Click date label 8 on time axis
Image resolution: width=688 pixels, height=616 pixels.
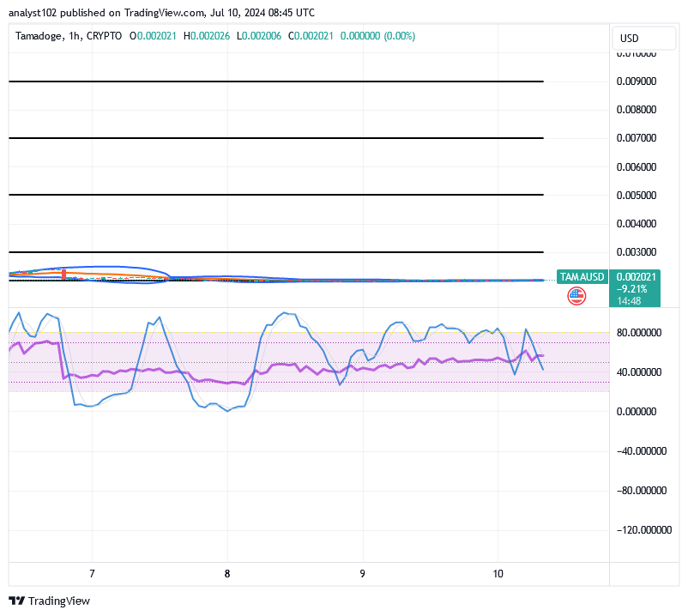click(227, 574)
